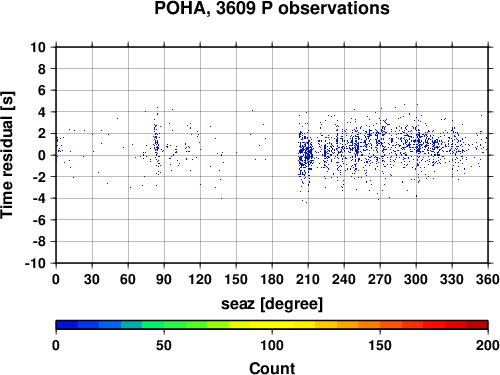Image resolution: width=500 pixels, height=375 pixels.
Task: Click the 'seaz [degree]' x-axis label
Action: tap(272, 304)
